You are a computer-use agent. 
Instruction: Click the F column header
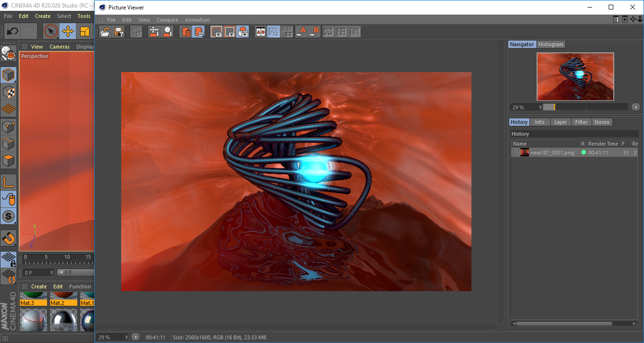click(625, 144)
